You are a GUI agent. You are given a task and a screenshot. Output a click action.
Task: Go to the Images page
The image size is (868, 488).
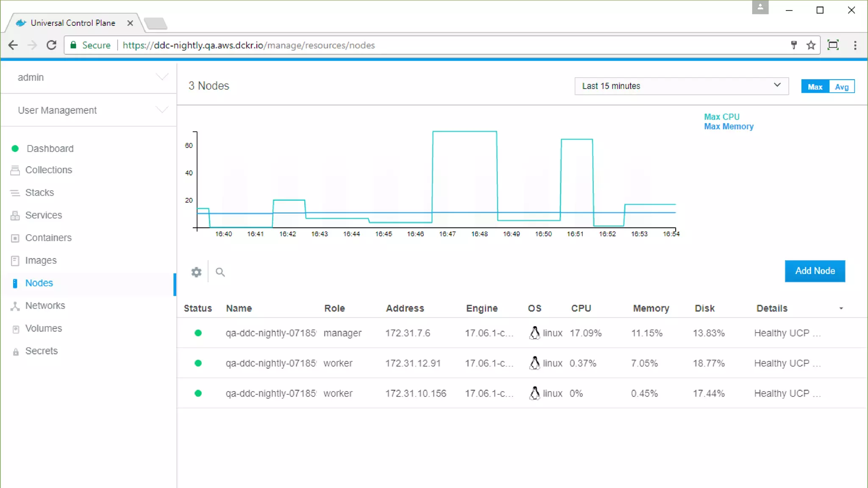click(x=41, y=261)
